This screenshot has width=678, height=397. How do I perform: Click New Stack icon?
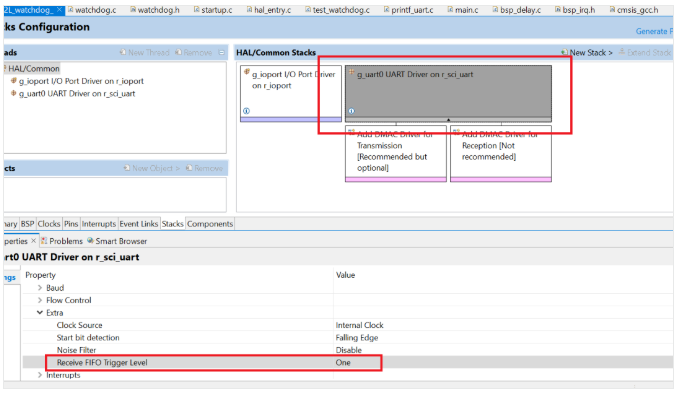(564, 52)
